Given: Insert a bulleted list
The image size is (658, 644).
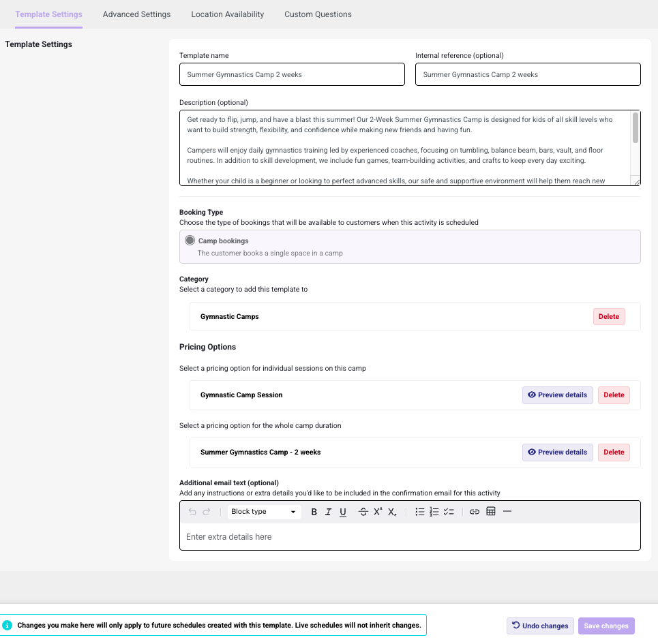Looking at the screenshot, I should [x=419, y=512].
